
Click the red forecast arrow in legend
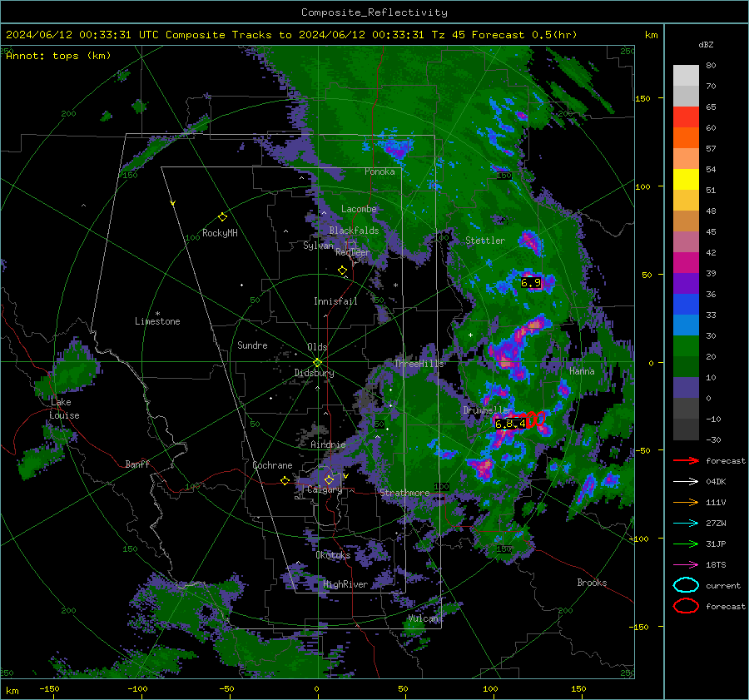coord(686,460)
